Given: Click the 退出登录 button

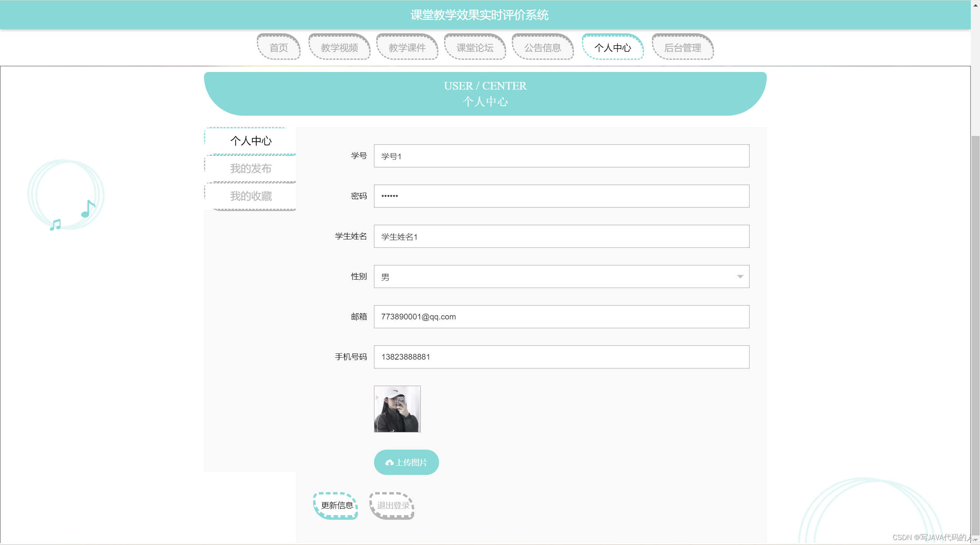Looking at the screenshot, I should tap(393, 506).
